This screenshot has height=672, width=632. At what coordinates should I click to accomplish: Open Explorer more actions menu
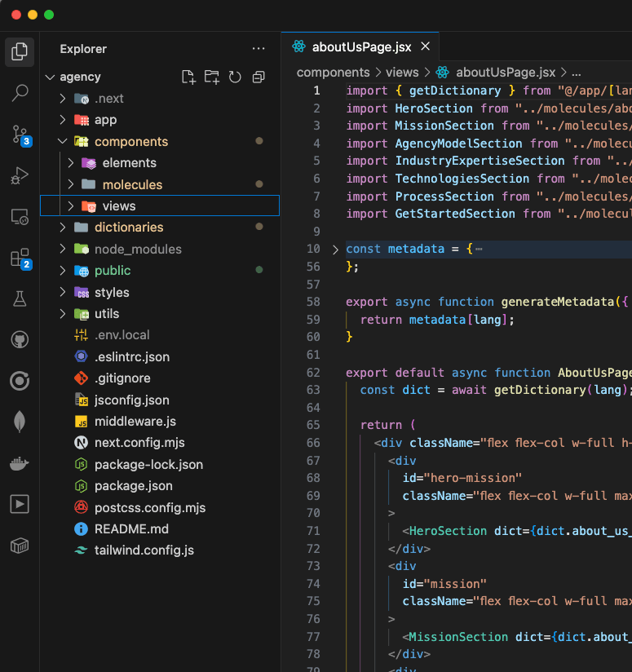pos(259,49)
